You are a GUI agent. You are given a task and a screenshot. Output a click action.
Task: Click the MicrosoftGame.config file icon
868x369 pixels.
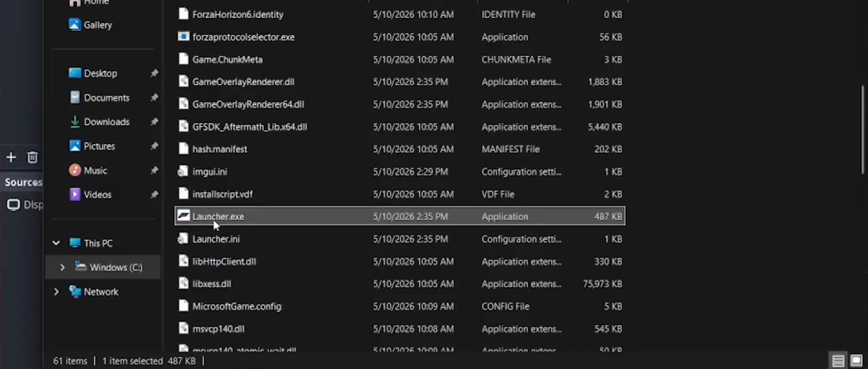(x=184, y=306)
